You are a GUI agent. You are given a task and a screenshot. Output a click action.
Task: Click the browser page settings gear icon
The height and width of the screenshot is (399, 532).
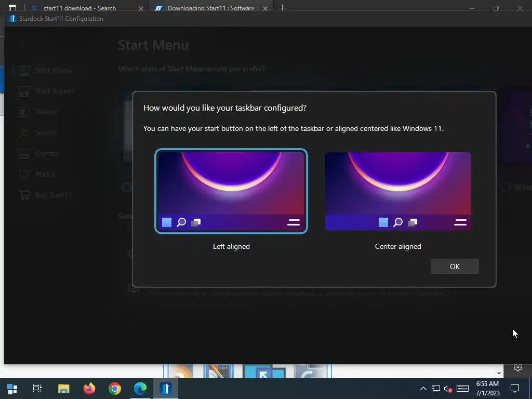[518, 367]
